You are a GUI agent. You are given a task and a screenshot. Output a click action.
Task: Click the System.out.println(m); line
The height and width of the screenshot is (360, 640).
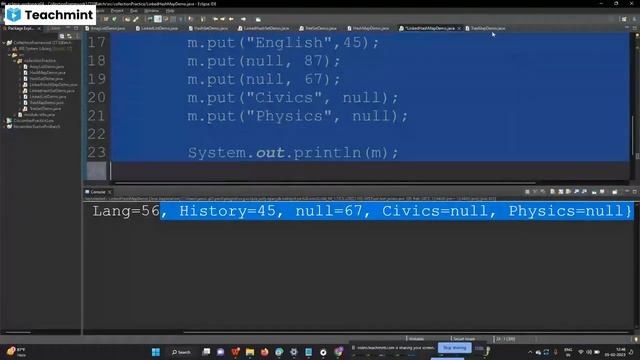coord(293,153)
